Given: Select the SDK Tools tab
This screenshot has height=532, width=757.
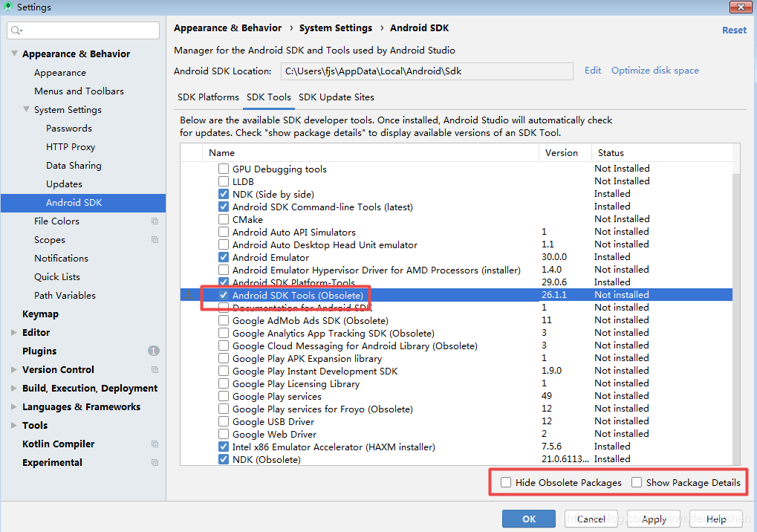Looking at the screenshot, I should 269,97.
